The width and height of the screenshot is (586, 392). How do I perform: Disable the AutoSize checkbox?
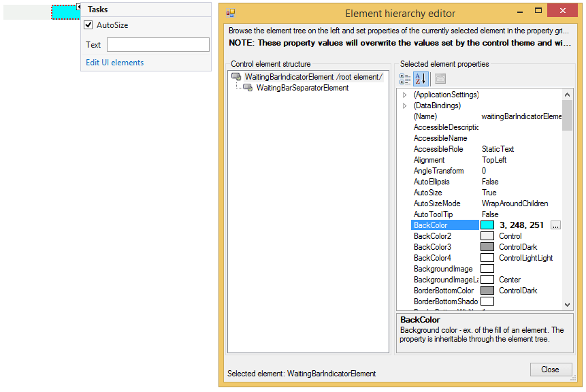pos(86,25)
